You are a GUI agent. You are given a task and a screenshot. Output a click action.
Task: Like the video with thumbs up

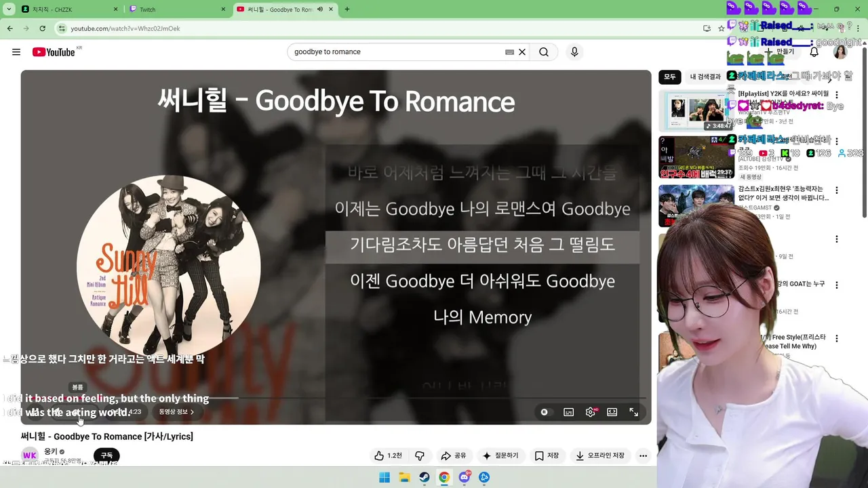(388, 455)
